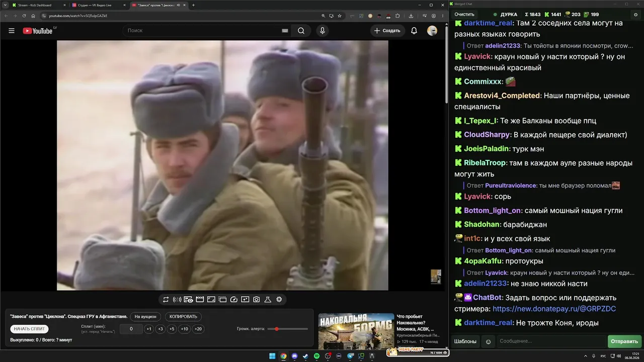Click the split minutes input showing 0
This screenshot has width=644, height=362.
(x=131, y=329)
